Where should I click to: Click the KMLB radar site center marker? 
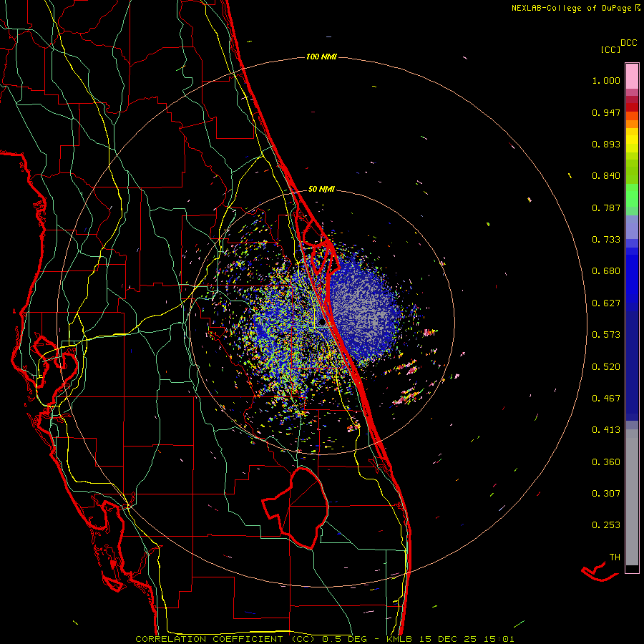tap(322, 323)
